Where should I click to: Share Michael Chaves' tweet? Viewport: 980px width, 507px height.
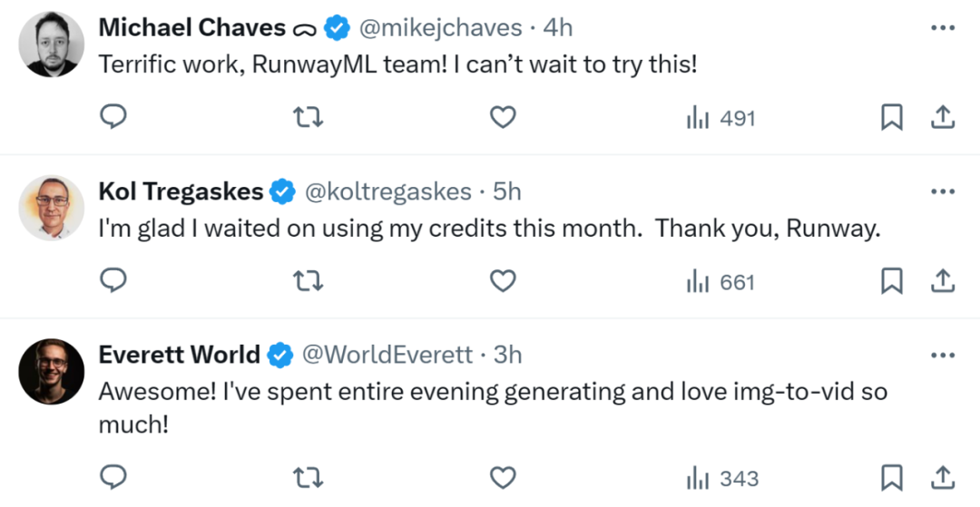click(x=943, y=117)
